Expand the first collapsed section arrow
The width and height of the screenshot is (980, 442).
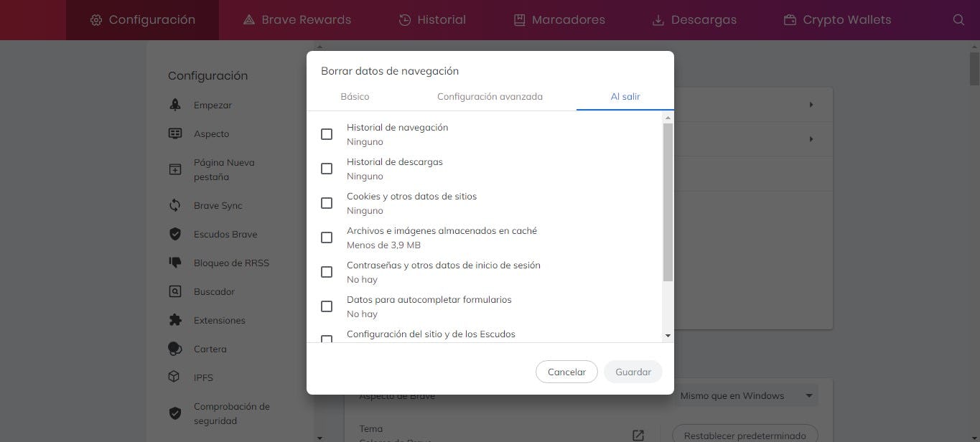click(811, 104)
